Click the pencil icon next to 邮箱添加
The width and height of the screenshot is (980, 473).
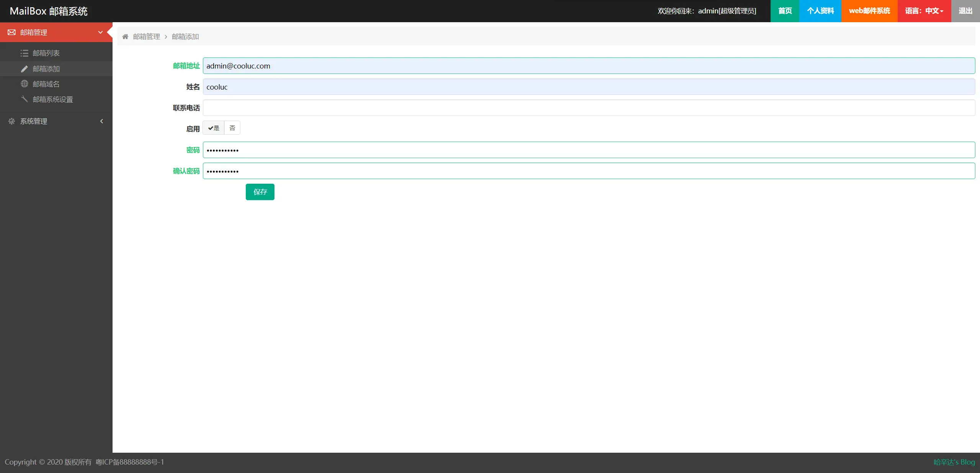pyautogui.click(x=24, y=69)
